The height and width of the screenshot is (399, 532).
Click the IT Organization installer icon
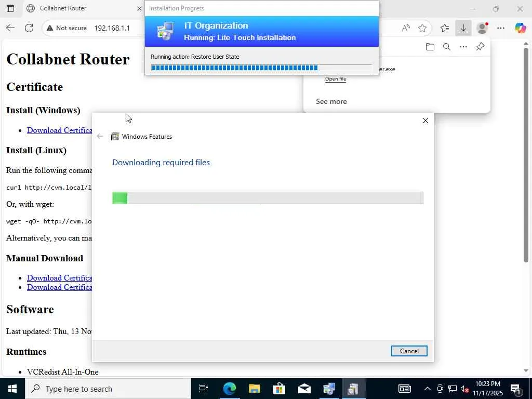165,31
